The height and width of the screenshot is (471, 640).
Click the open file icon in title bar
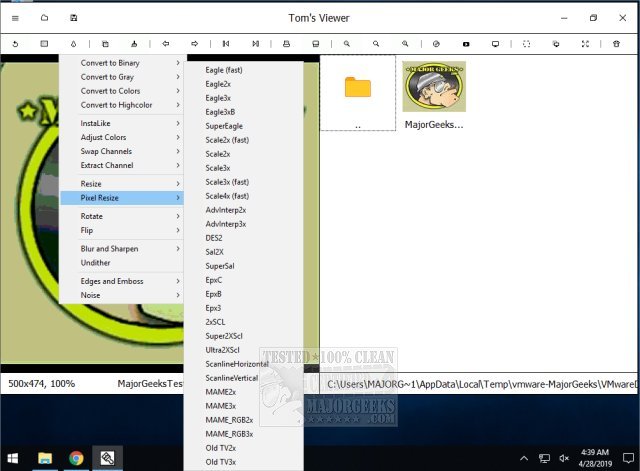pos(44,18)
